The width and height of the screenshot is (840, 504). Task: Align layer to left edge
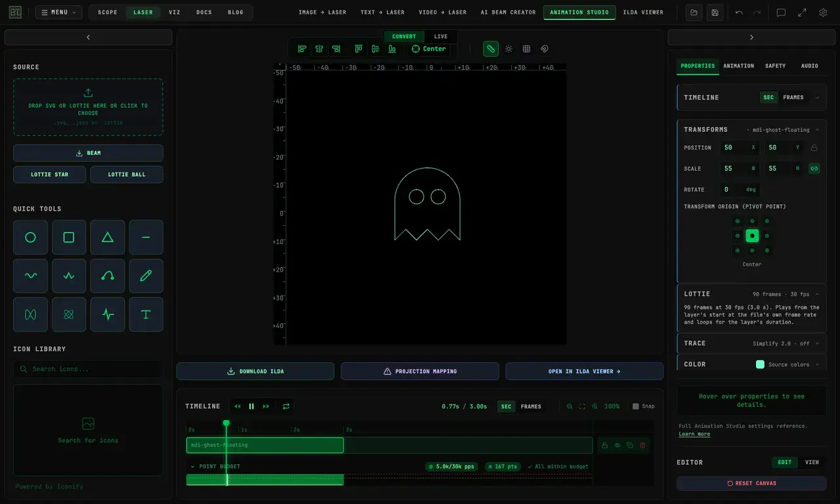[302, 49]
